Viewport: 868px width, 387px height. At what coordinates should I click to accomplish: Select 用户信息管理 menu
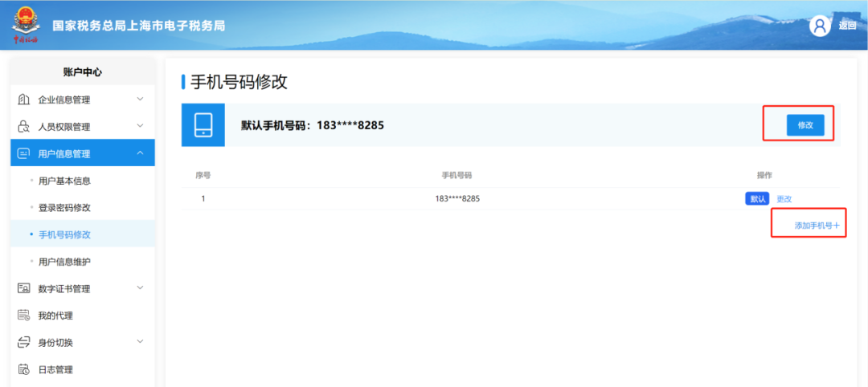pyautogui.click(x=83, y=153)
